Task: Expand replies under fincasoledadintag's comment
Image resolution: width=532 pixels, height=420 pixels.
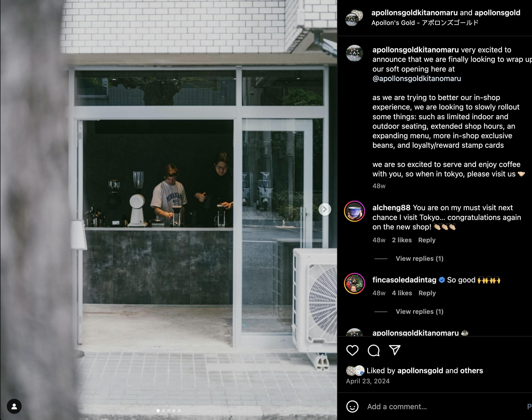Action: tap(420, 312)
